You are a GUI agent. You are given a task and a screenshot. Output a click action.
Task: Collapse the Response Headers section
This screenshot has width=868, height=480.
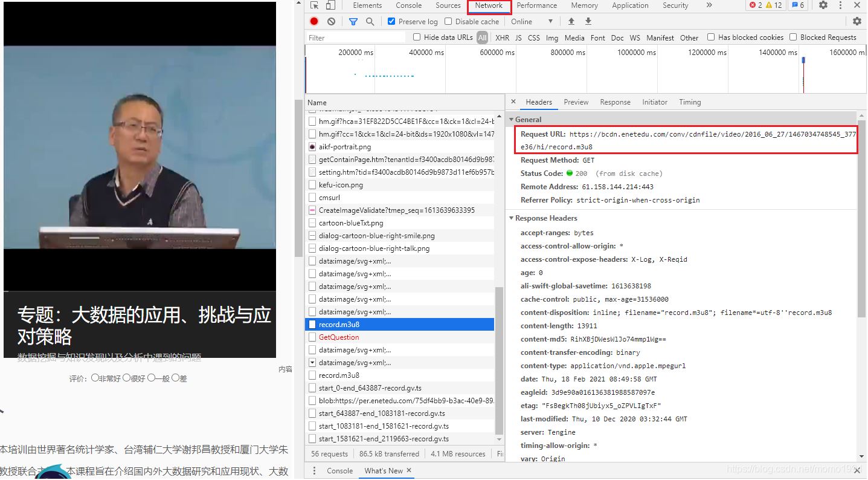click(511, 218)
